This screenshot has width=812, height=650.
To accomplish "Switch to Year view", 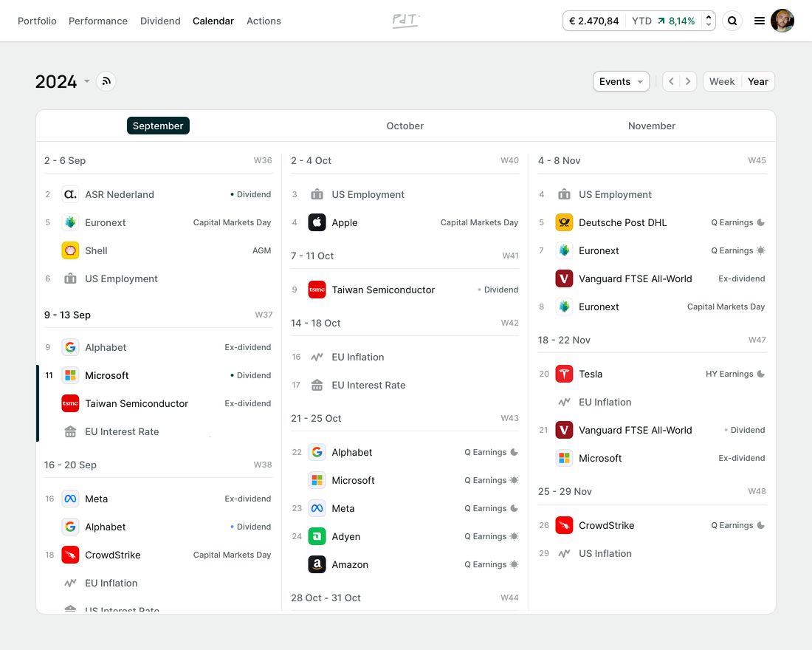I will pyautogui.click(x=757, y=81).
